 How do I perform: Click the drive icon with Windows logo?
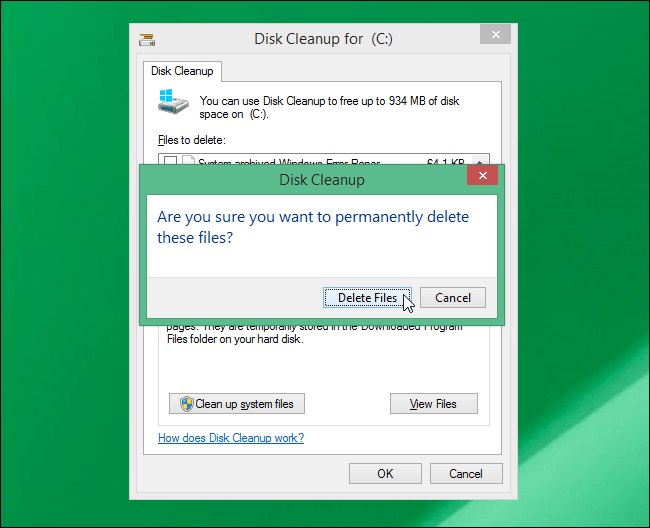pyautogui.click(x=173, y=102)
